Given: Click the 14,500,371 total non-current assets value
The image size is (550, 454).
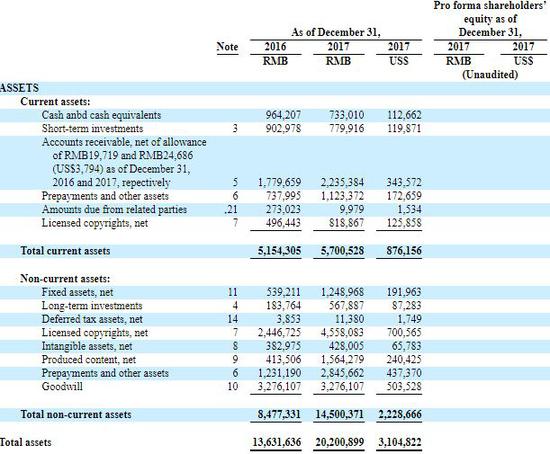Looking at the screenshot, I should [340, 414].
